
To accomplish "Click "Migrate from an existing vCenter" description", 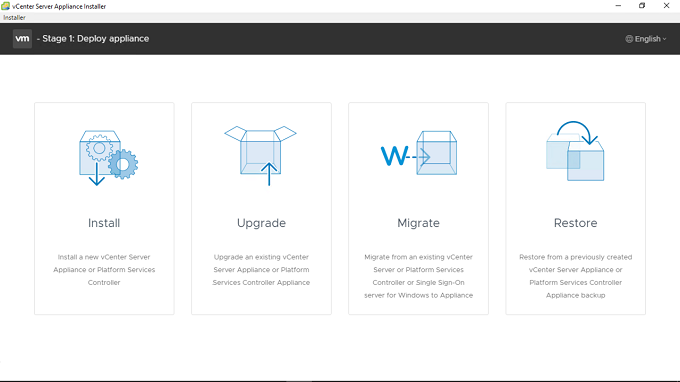I will (x=418, y=276).
